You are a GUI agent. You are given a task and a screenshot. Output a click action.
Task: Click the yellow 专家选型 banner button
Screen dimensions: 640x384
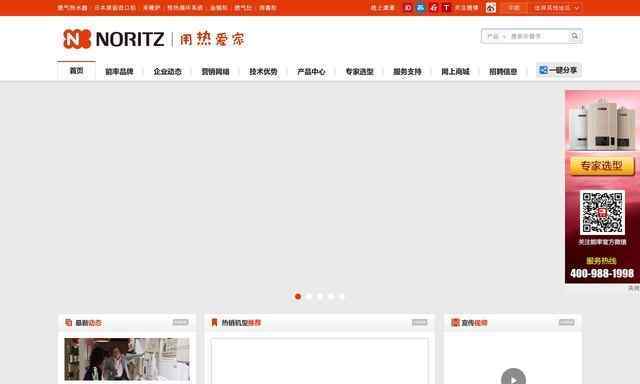coord(602,166)
